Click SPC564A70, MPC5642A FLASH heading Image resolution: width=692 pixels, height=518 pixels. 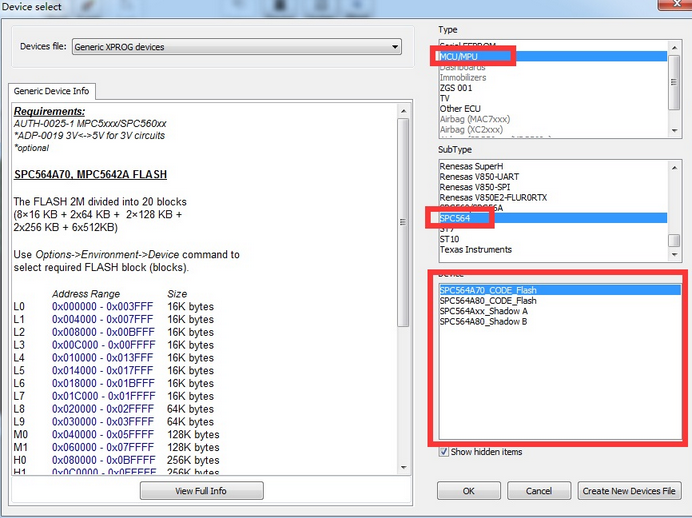click(90, 174)
